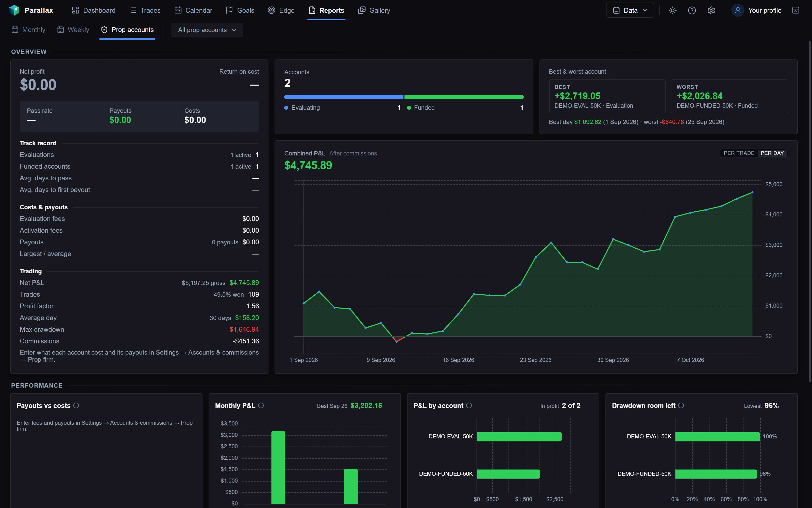Open settings via the gear icon
The width and height of the screenshot is (812, 508).
click(711, 10)
